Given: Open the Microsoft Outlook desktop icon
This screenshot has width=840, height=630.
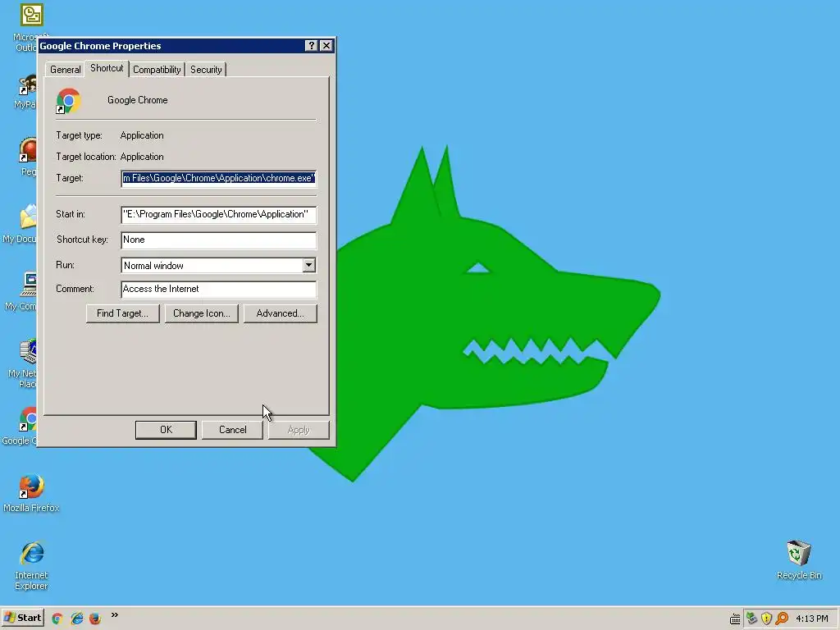Looking at the screenshot, I should [x=32, y=15].
